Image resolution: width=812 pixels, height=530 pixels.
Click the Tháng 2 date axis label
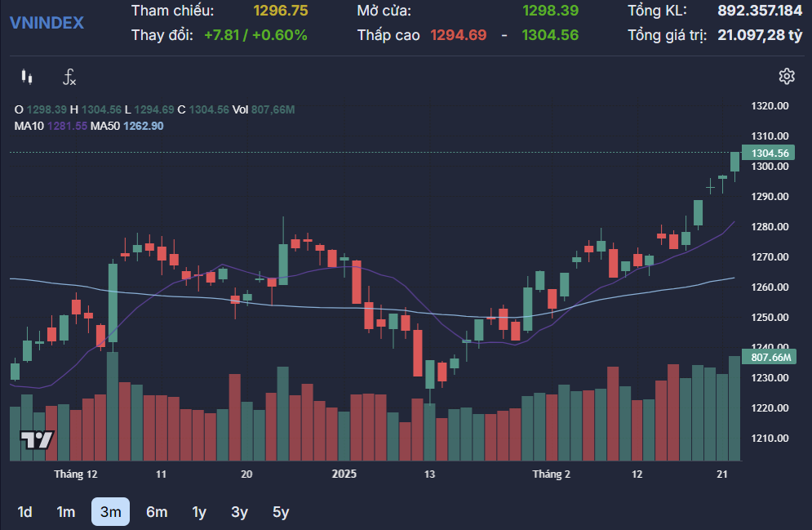(x=552, y=474)
